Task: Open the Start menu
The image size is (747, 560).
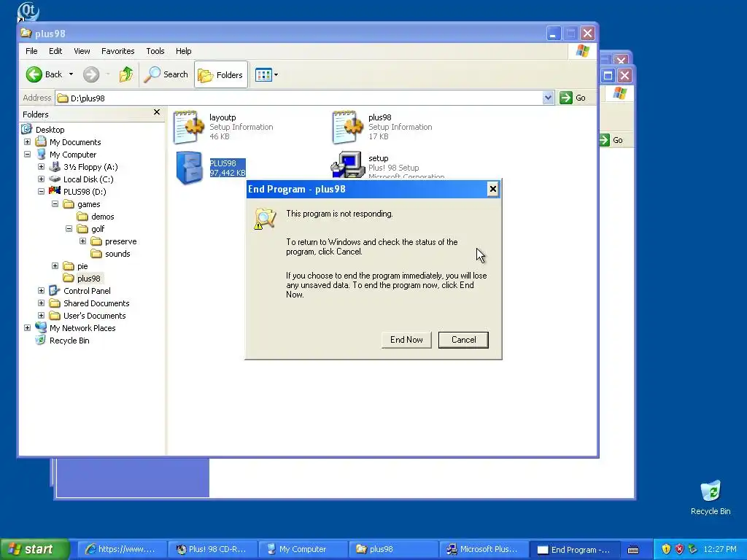Action: click(34, 549)
